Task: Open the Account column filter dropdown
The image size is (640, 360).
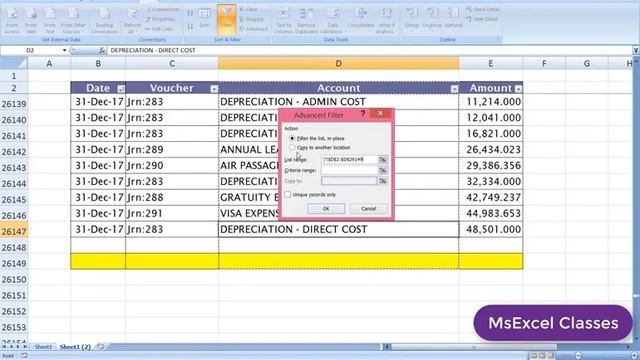Action: coord(454,89)
